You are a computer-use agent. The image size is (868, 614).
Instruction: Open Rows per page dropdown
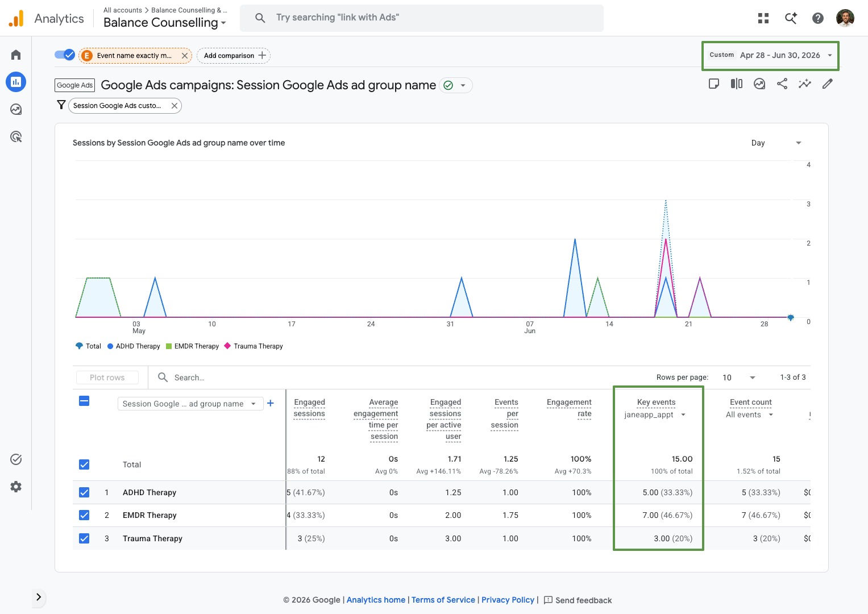(738, 377)
